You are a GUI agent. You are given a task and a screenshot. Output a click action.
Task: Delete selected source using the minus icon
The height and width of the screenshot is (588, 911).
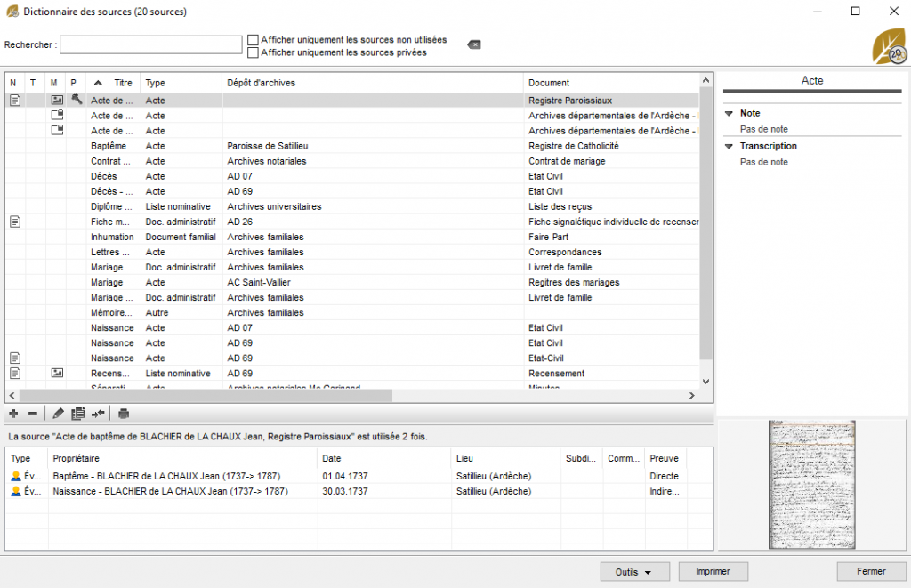[33, 413]
